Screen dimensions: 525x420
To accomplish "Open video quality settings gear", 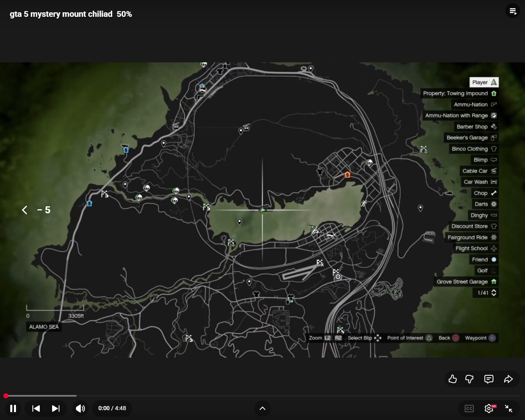I will click(x=489, y=408).
